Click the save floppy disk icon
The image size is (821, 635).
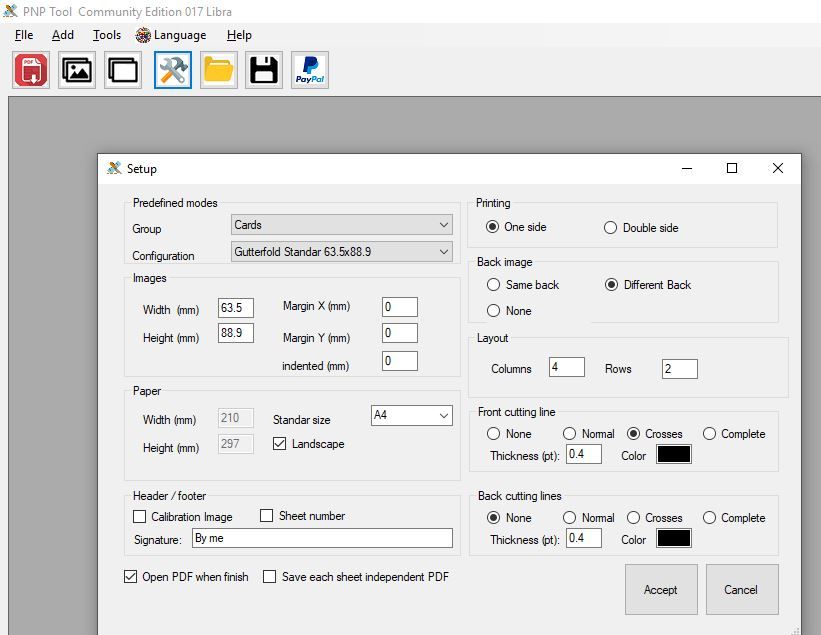click(264, 70)
